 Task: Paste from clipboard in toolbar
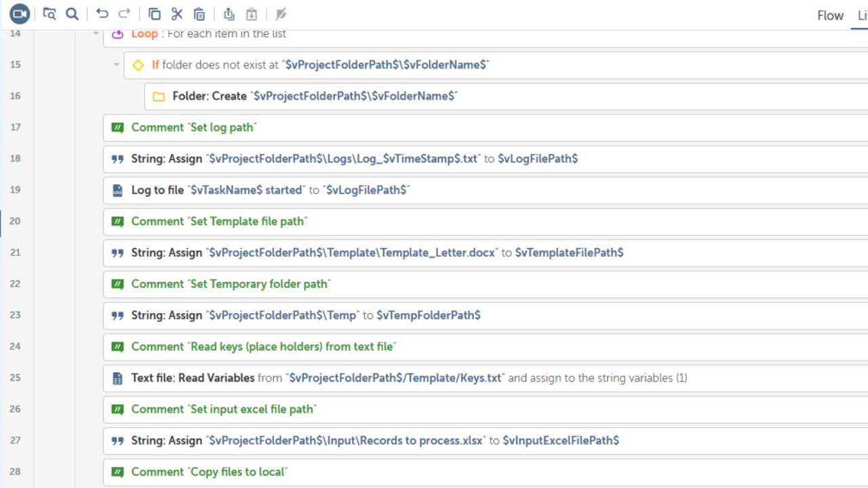click(x=199, y=14)
